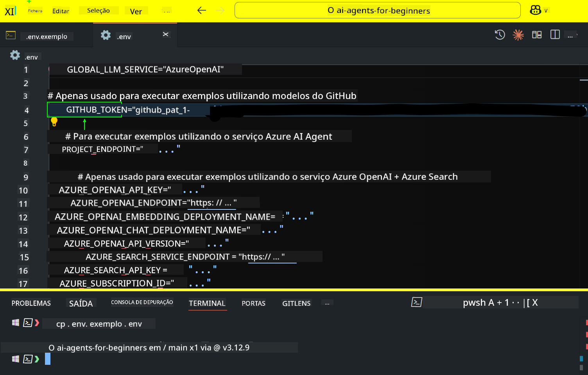Go back with the left arrow
The height and width of the screenshot is (375, 588).
(x=202, y=11)
